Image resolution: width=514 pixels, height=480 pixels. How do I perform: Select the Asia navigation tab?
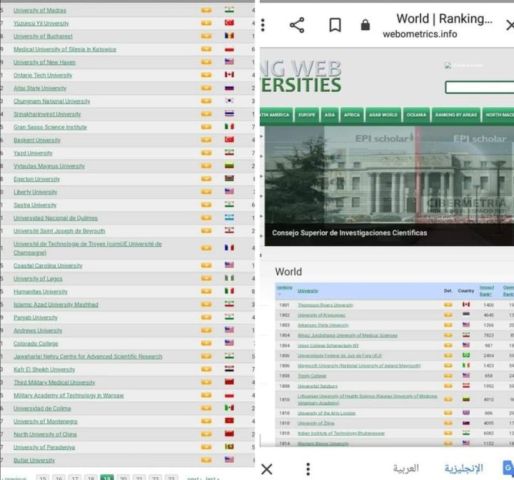(x=330, y=115)
